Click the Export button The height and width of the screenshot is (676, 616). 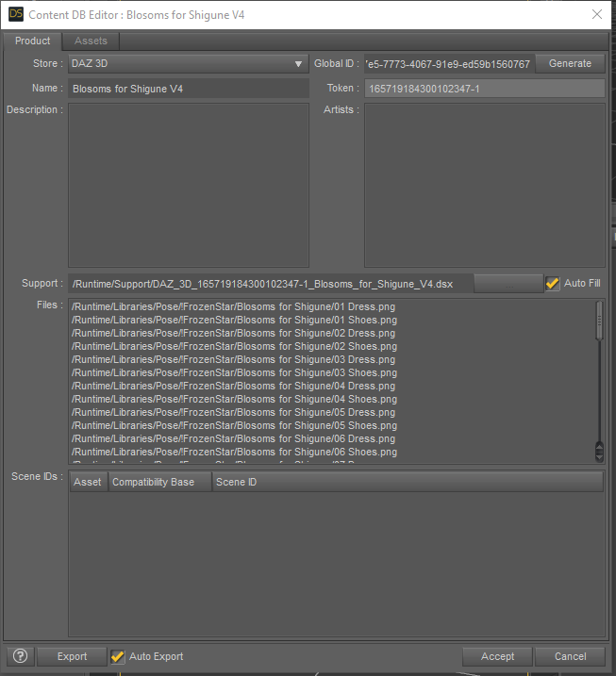click(x=72, y=656)
